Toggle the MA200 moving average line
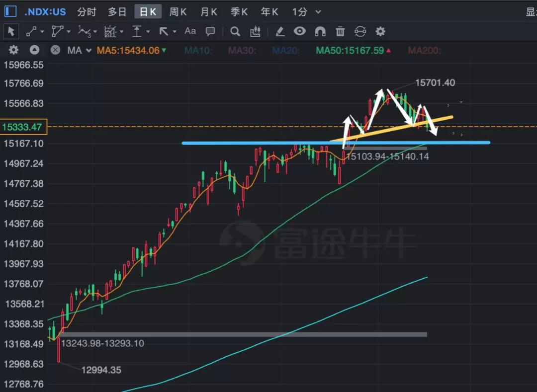The image size is (537, 392). pos(424,51)
